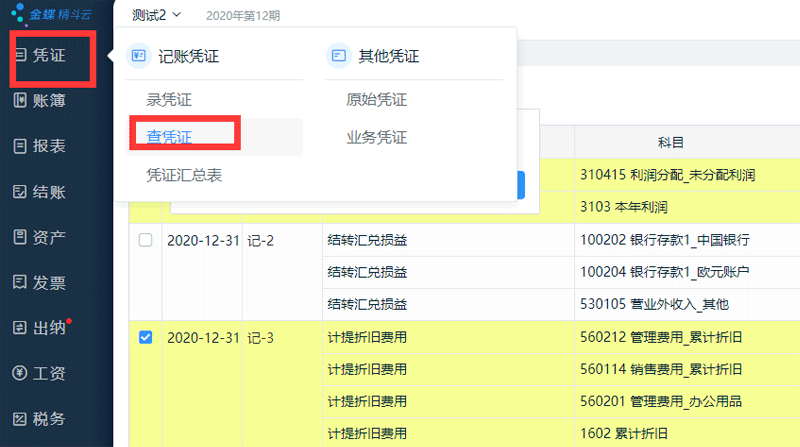Click voucher number 记-2
The image size is (800, 447).
261,240
